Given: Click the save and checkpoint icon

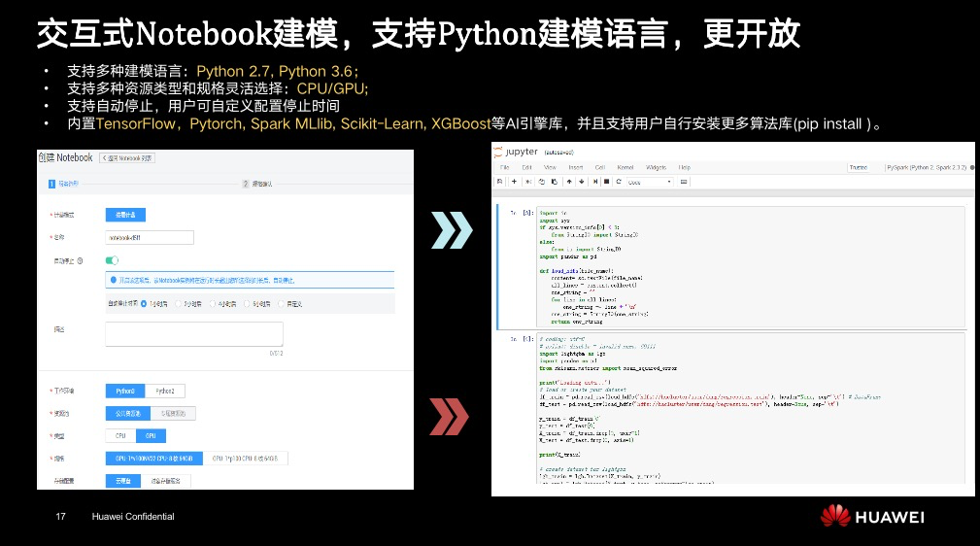Looking at the screenshot, I should point(499,182).
